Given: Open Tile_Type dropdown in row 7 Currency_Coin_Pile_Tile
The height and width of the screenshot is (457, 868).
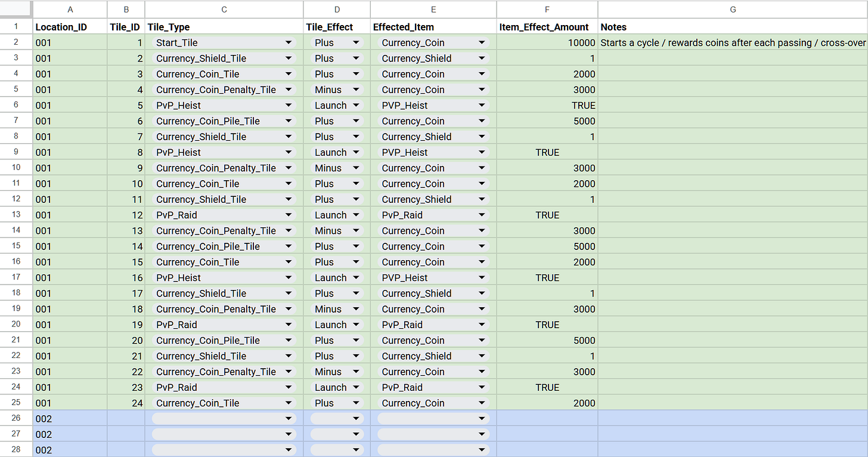Looking at the screenshot, I should pyautogui.click(x=289, y=121).
